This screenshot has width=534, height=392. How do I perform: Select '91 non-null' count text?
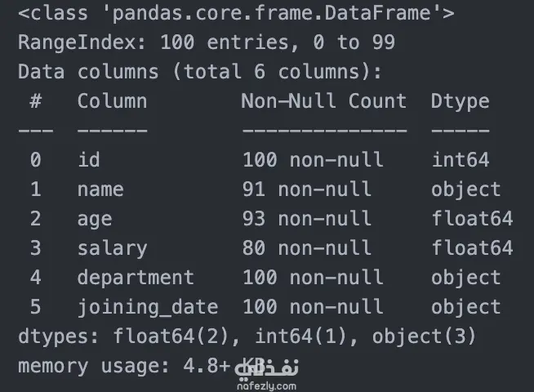306,189
